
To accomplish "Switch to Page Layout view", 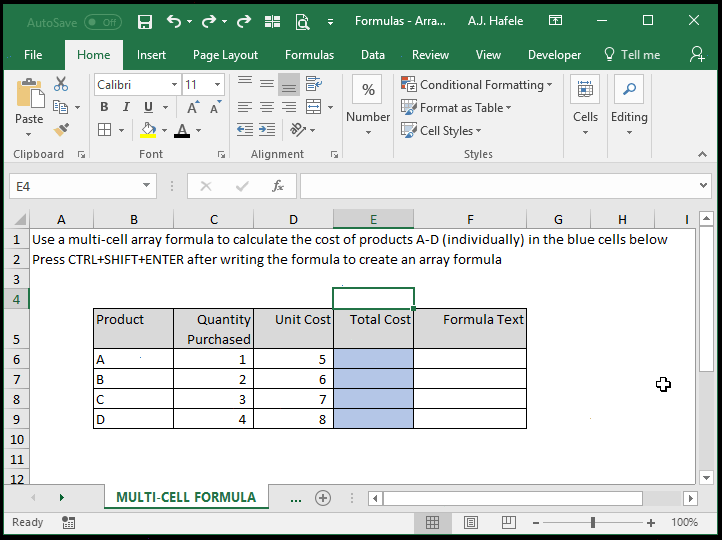I will (x=471, y=522).
